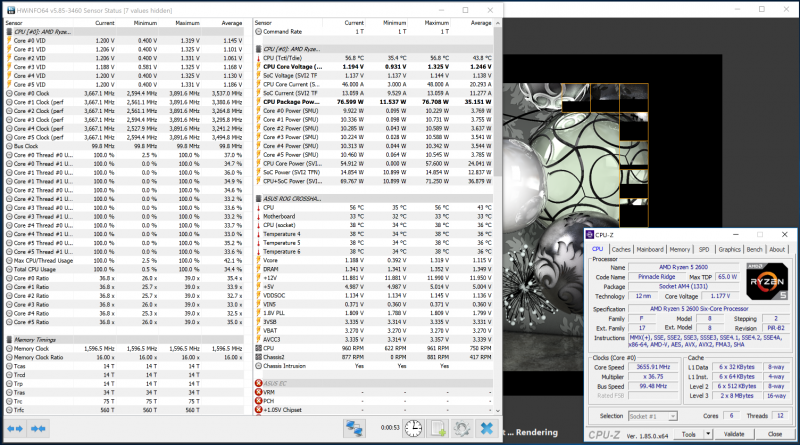This screenshot has width=800, height=445.
Task: Click the CPU-Z title bar app icon
Action: click(590, 235)
